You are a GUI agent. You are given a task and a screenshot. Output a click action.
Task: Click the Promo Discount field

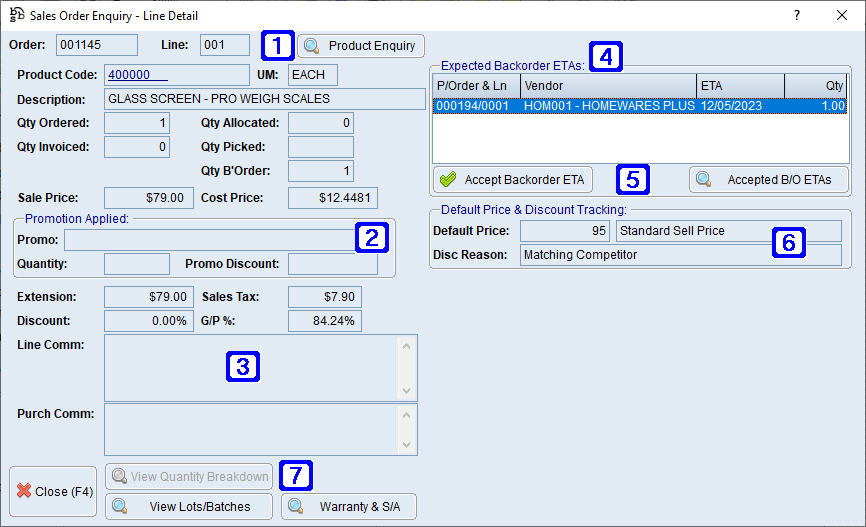pos(333,264)
